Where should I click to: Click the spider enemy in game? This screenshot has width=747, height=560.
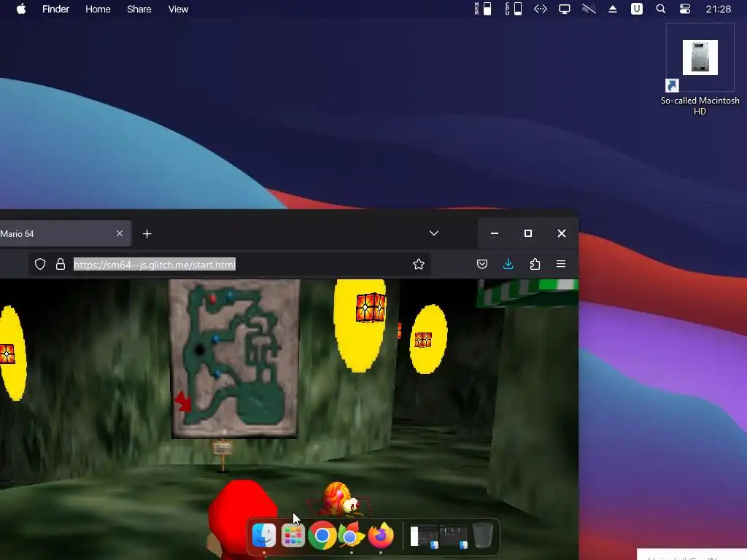pos(340,500)
